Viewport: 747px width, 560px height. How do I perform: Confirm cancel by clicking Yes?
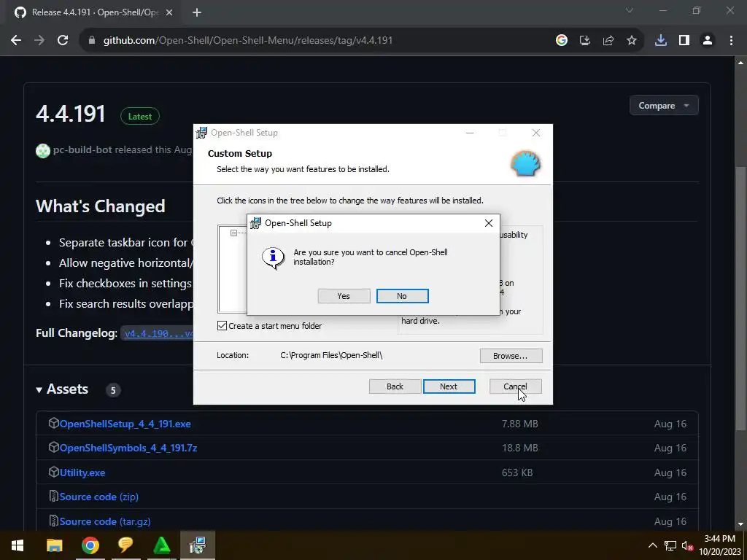344,296
